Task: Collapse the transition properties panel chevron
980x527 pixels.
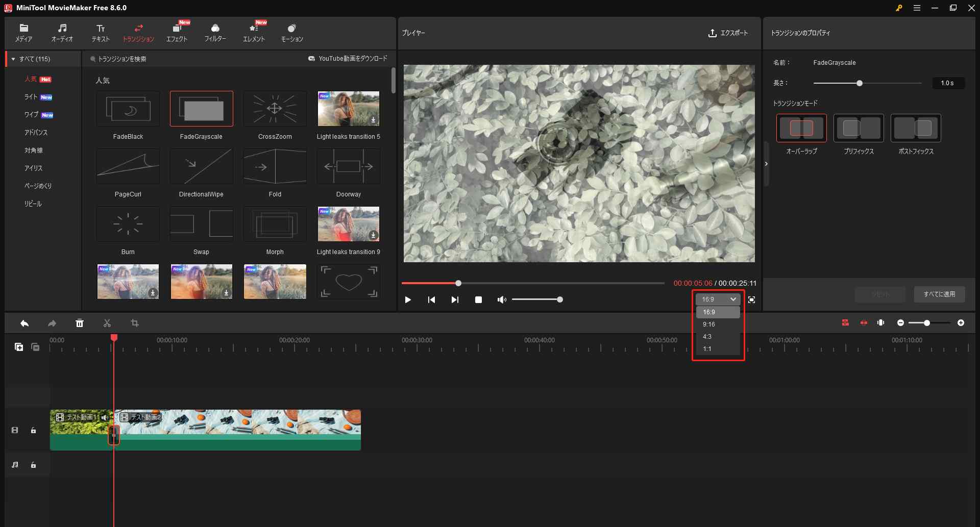Action: coord(766,163)
